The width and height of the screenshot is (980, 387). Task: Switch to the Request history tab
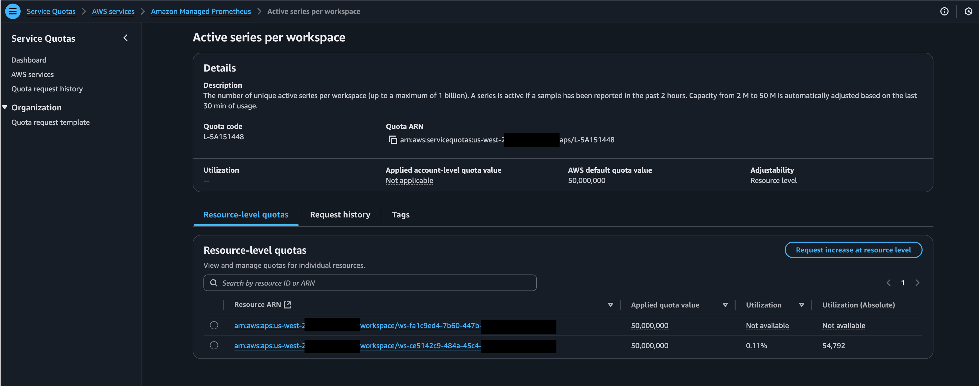pyautogui.click(x=340, y=214)
